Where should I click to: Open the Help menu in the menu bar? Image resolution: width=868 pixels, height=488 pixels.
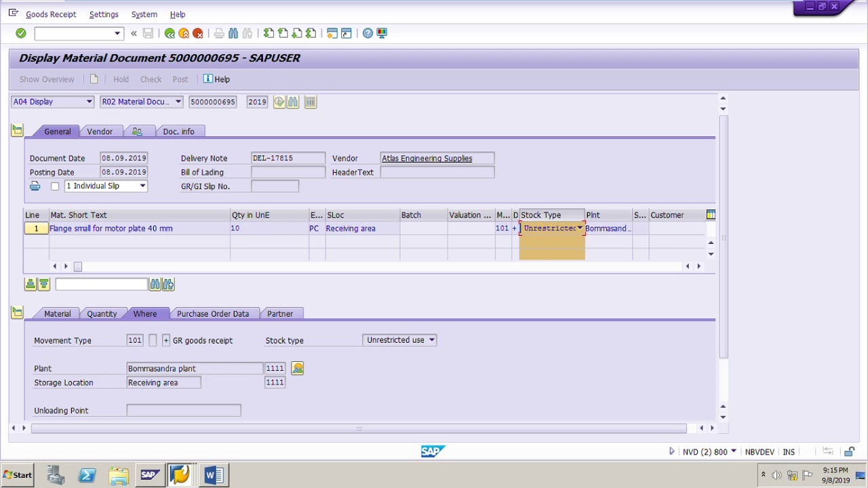click(x=178, y=14)
